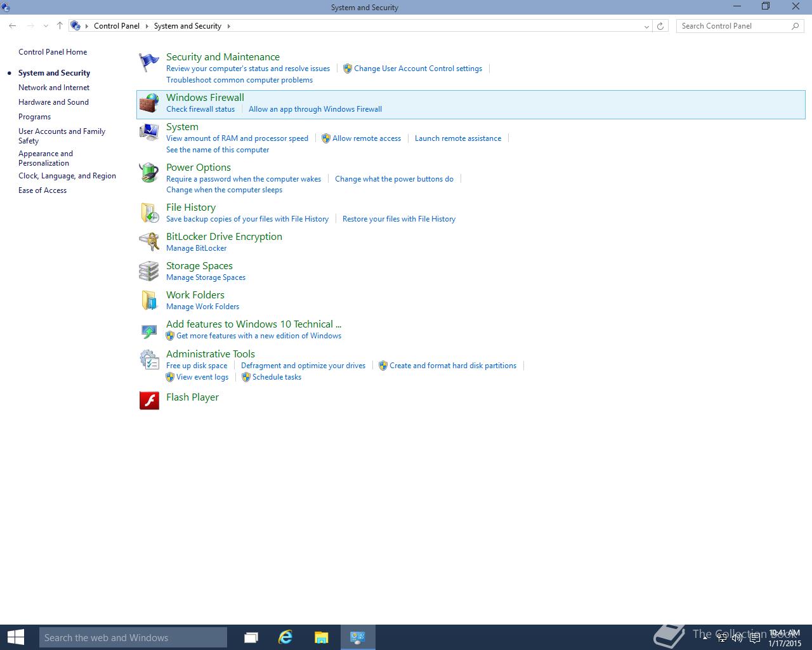This screenshot has width=812, height=650.
Task: Click the Add features to Windows icon
Action: click(149, 330)
